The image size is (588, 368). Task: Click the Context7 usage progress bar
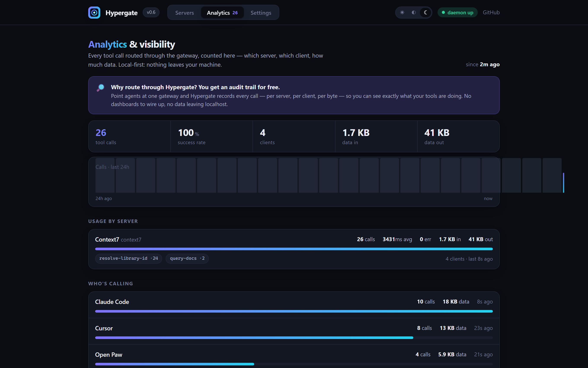[294, 249]
